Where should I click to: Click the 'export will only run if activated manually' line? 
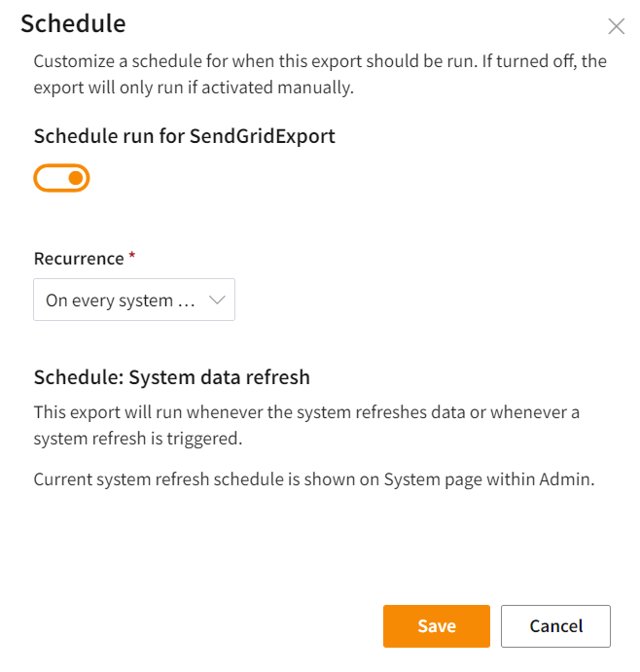(x=194, y=88)
